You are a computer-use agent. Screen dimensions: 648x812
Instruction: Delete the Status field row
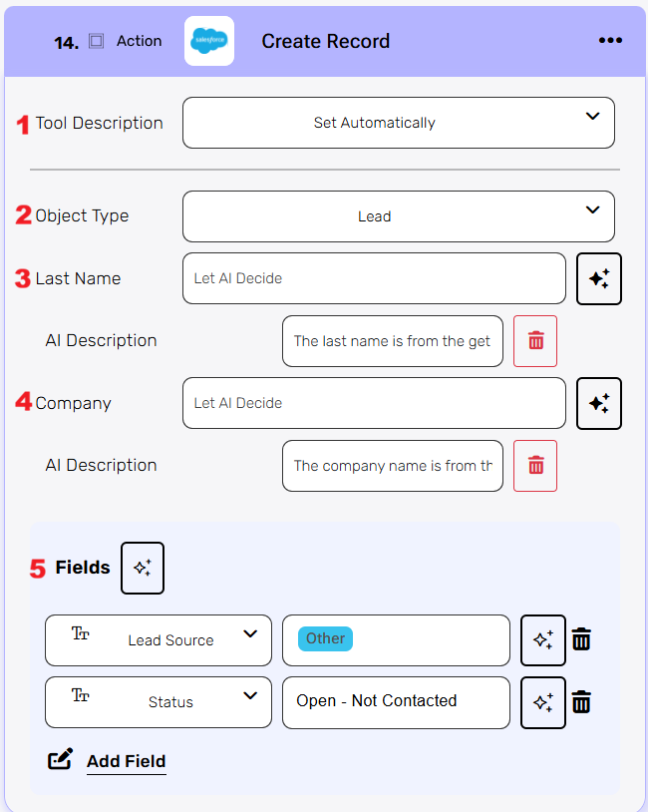coord(582,702)
